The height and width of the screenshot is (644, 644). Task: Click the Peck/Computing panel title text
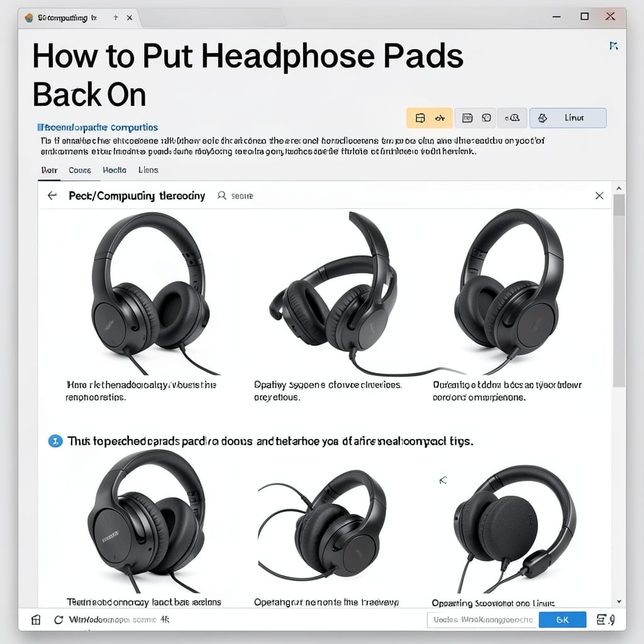(x=136, y=196)
